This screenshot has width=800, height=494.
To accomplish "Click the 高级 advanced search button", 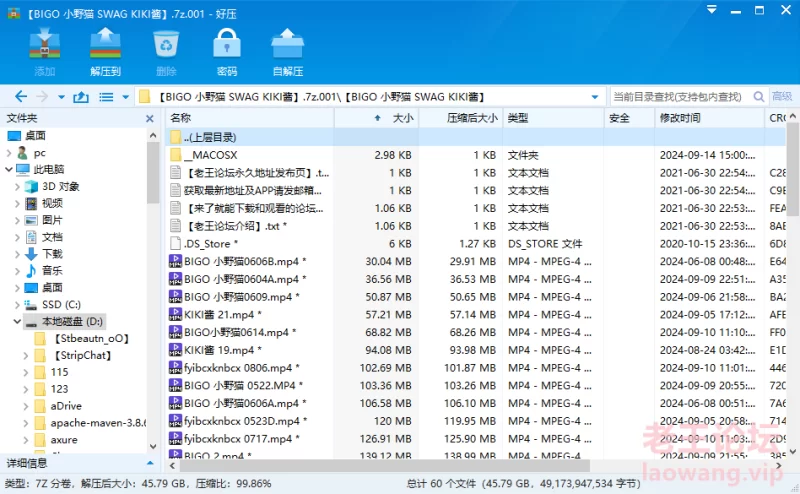I will tap(782, 97).
